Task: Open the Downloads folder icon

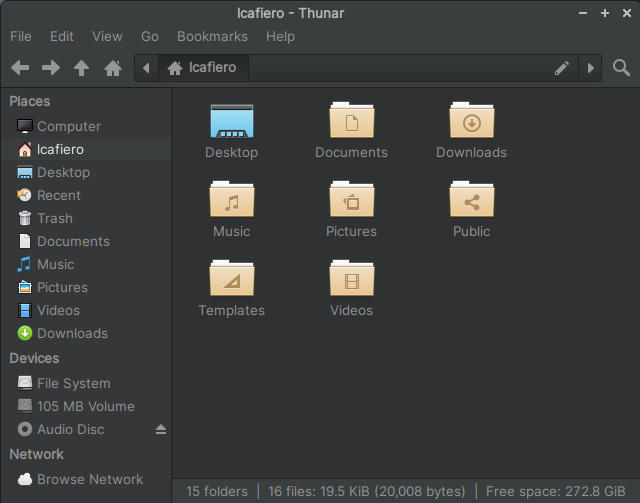Action: point(471,122)
